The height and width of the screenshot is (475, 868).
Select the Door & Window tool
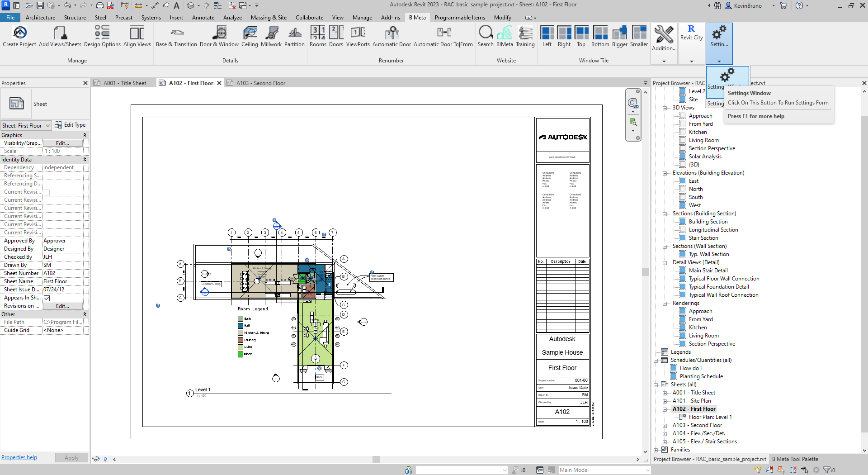coord(219,36)
